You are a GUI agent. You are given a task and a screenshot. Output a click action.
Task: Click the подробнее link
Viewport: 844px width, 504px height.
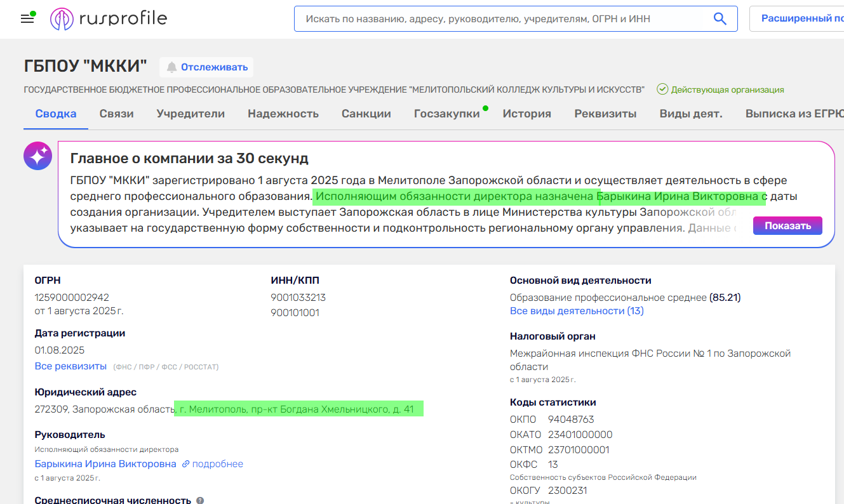click(217, 464)
